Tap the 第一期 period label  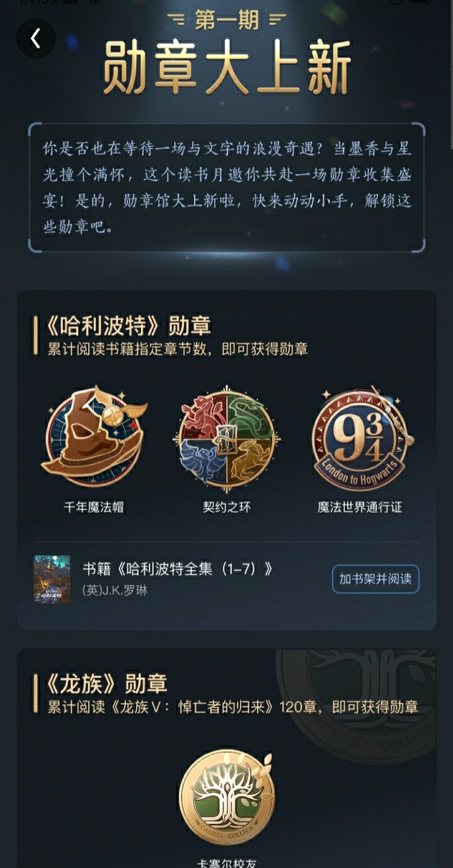(227, 20)
